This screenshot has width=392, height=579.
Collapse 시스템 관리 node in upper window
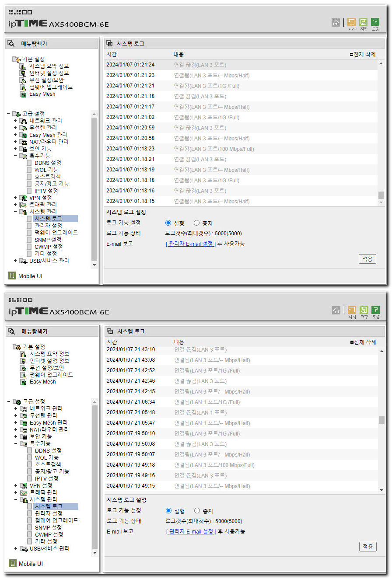tap(15, 212)
